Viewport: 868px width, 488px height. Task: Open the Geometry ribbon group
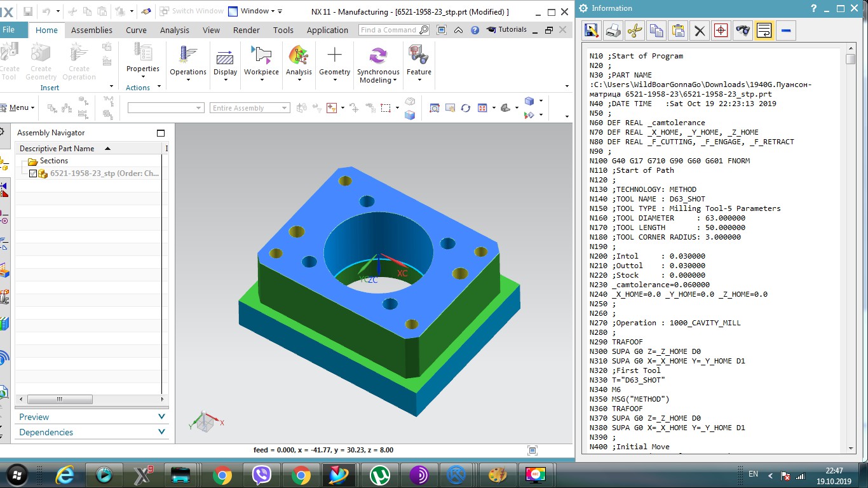click(x=334, y=64)
